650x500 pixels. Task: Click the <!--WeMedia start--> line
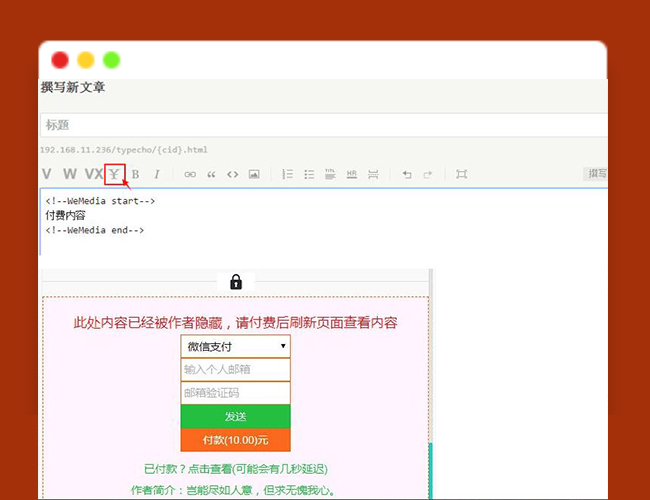point(100,201)
